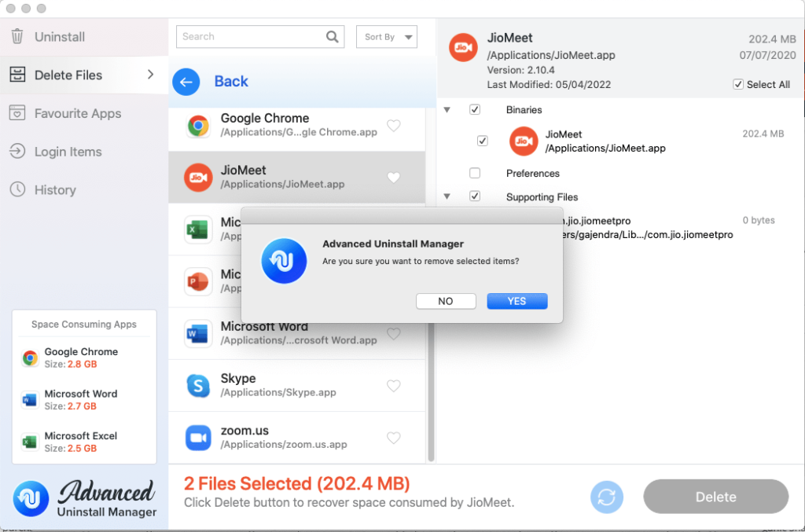Screen dimensions: 805x532
Task: Click Google Chrome icon in Space Consuming Apps
Action: tap(30, 358)
